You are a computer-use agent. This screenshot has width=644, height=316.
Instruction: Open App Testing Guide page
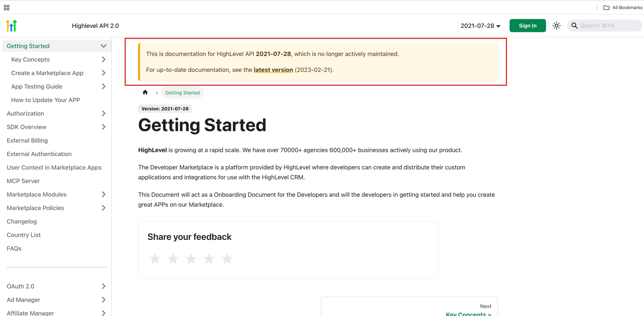click(x=37, y=86)
